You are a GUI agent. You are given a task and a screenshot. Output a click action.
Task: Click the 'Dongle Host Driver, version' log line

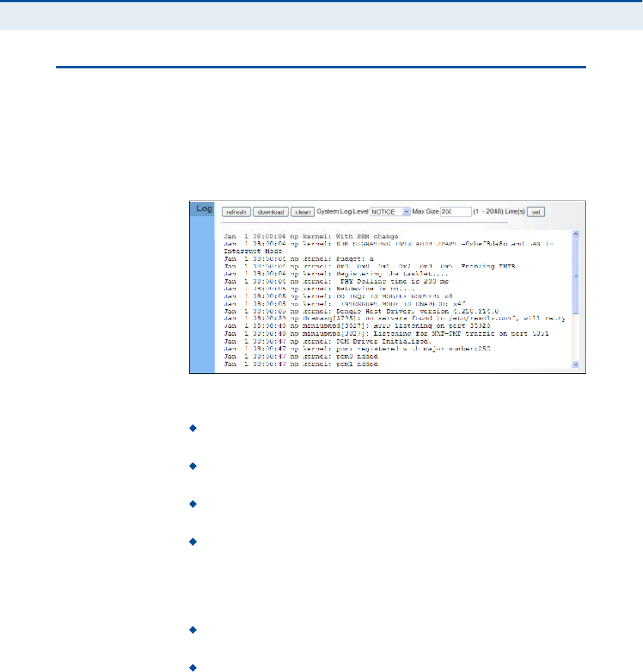click(361, 311)
